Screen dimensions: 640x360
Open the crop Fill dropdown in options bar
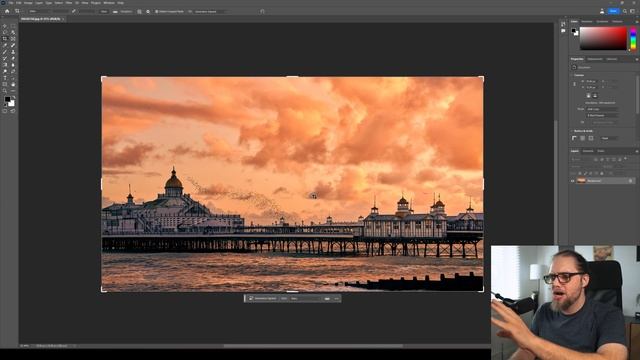pyautogui.click(x=211, y=11)
